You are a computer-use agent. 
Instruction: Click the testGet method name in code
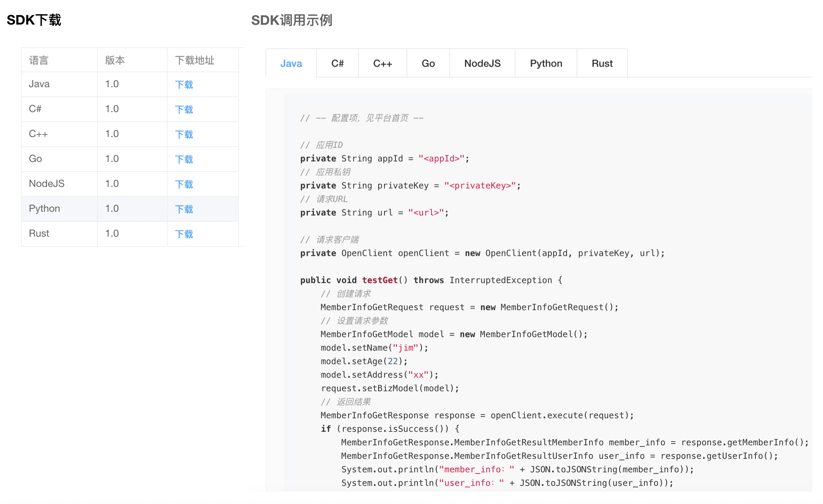coord(379,280)
